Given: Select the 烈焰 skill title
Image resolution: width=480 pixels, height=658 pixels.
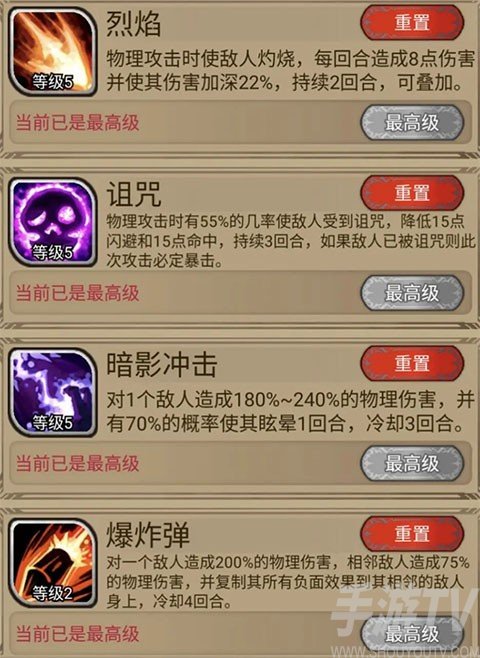Looking at the screenshot, I should [133, 23].
